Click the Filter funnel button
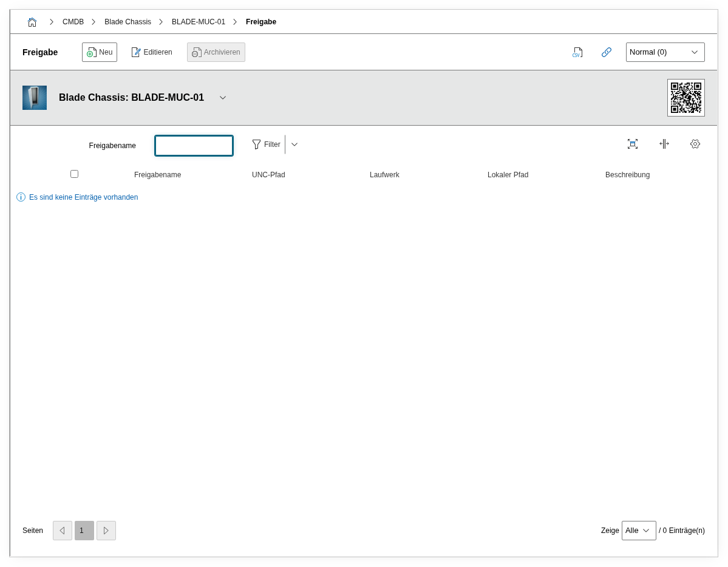The width and height of the screenshot is (728, 567). pos(266,144)
